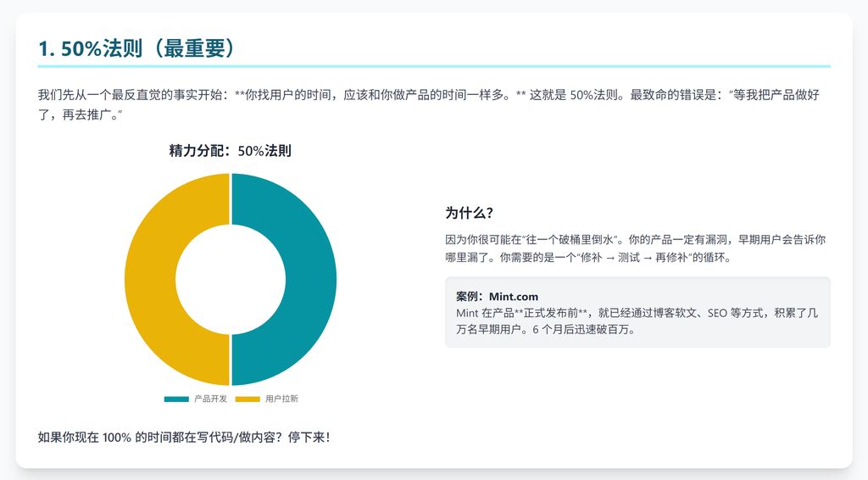This screenshot has height=480, width=868.
Task: Toggle the 产品开发 legend label
Action: [x=210, y=399]
